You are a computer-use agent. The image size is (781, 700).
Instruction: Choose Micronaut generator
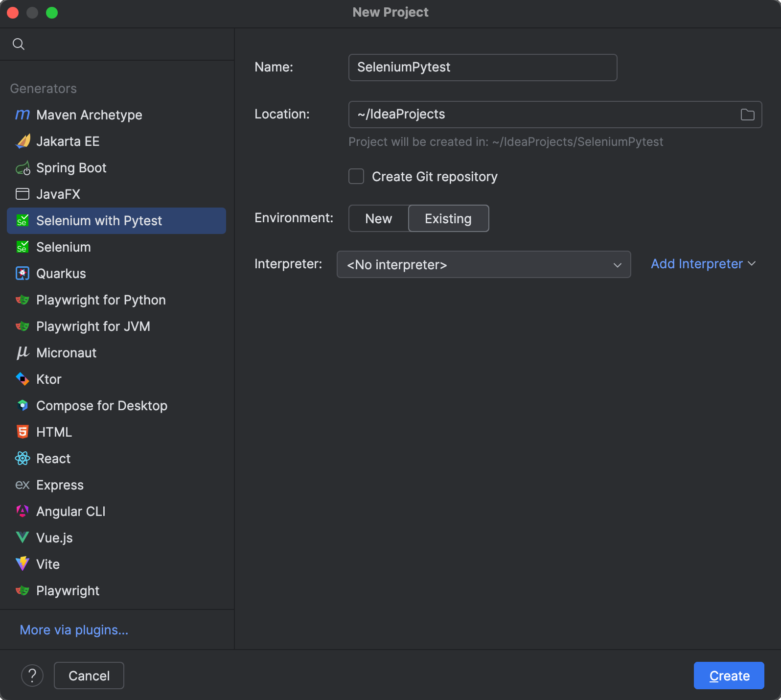click(x=116, y=352)
